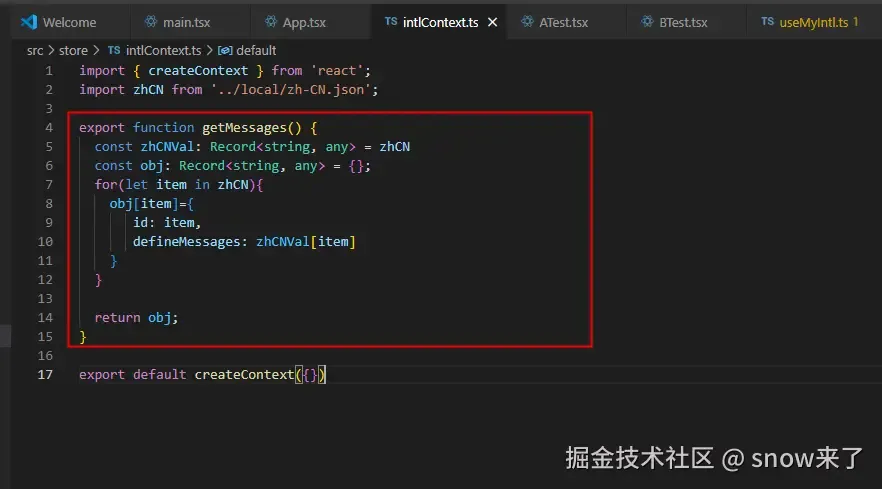Switch to the Welcome tab
The image size is (882, 489).
point(70,23)
